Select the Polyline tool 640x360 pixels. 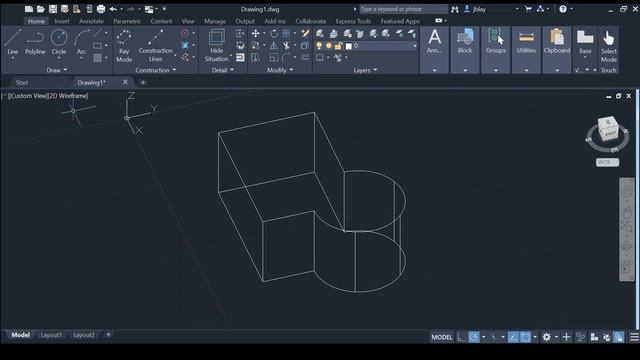tap(35, 41)
